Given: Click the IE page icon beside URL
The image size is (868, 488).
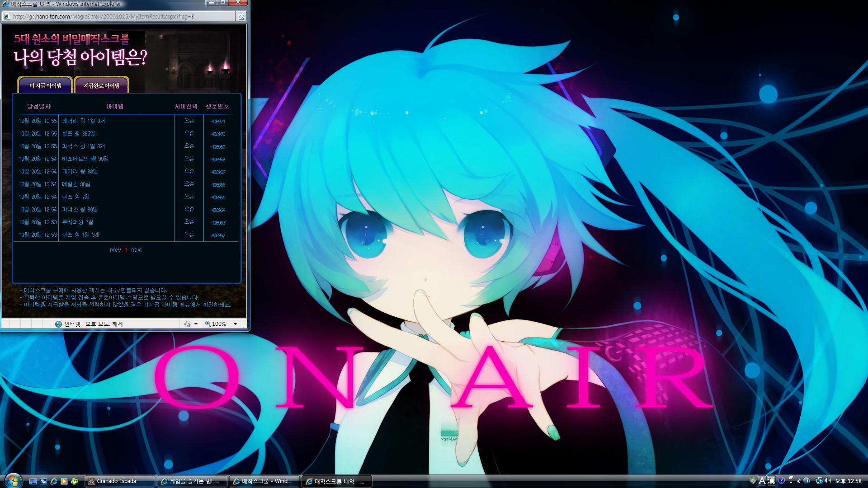Looking at the screenshot, I should click(x=6, y=17).
